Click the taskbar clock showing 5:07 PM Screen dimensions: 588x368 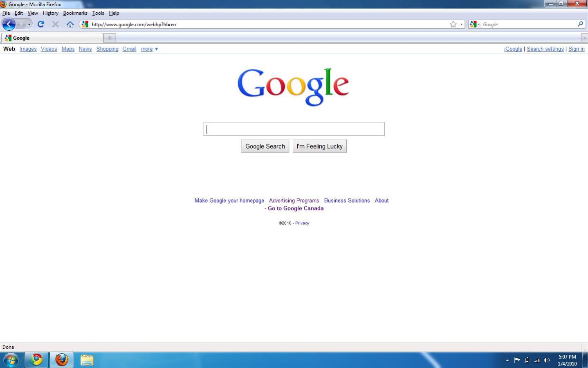pos(567,360)
